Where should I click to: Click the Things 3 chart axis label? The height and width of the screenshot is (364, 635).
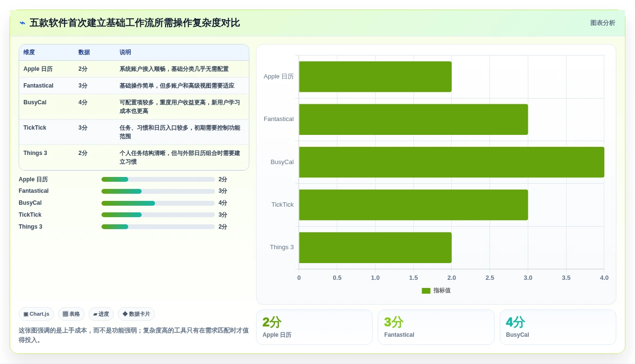click(x=282, y=247)
